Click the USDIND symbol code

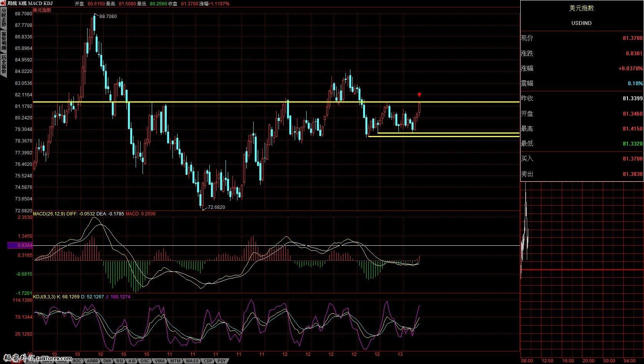point(581,23)
